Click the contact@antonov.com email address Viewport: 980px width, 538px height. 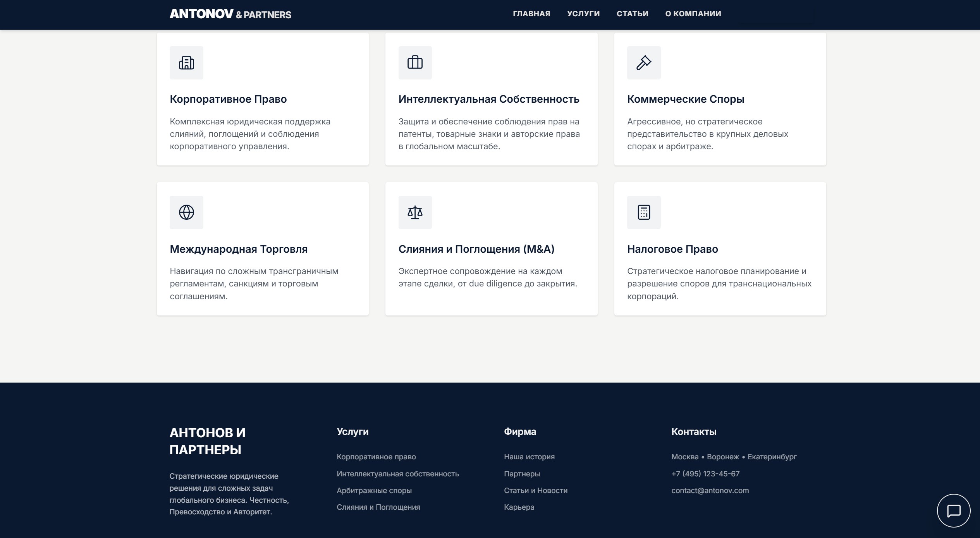coord(710,490)
